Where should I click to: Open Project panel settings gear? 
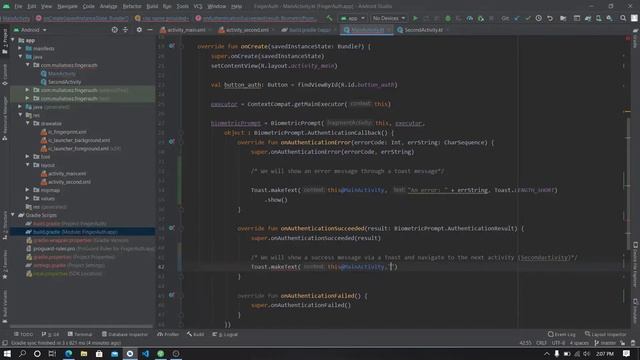click(x=139, y=30)
